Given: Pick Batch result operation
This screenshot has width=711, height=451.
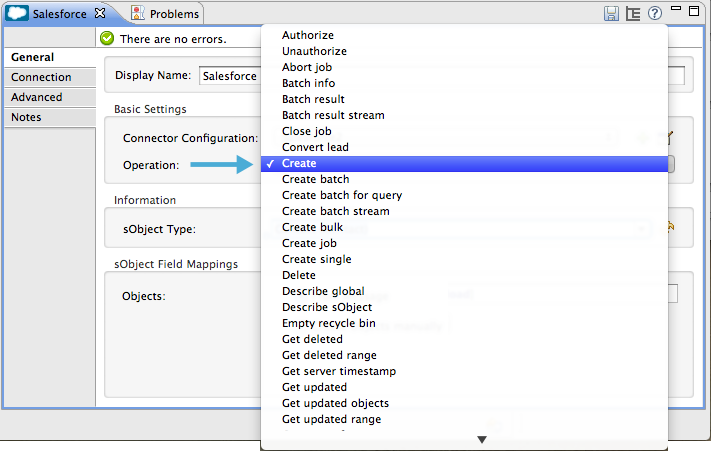Looking at the screenshot, I should click(464, 99).
